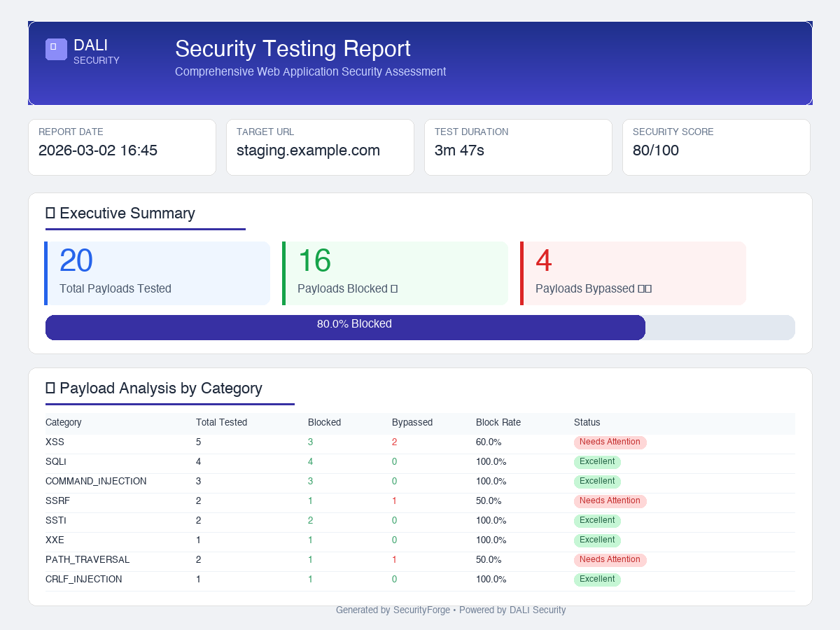Click the Payload Analysis by Category icon
840x630 pixels.
point(49,388)
